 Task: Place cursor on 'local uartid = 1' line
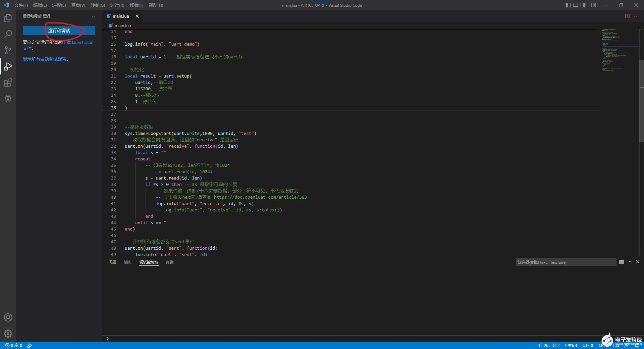click(x=184, y=57)
